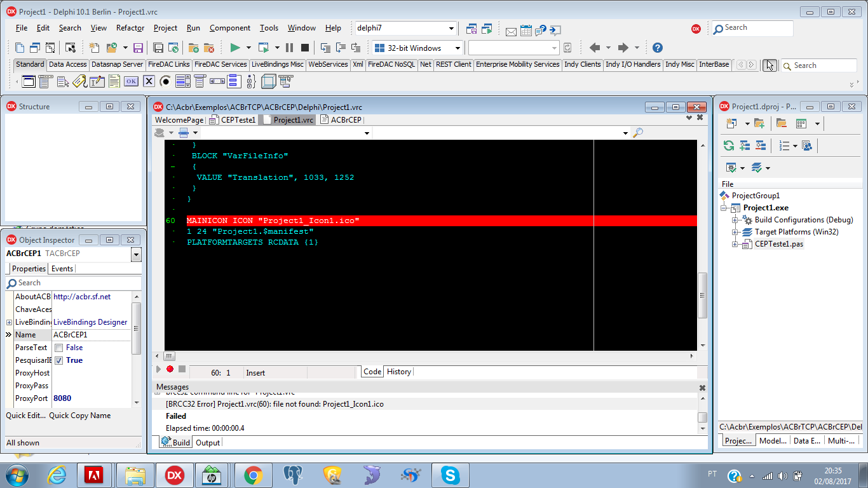Viewport: 868px width, 488px height.
Task: Switch to the CEPTeste1 editor tab
Action: pos(233,119)
